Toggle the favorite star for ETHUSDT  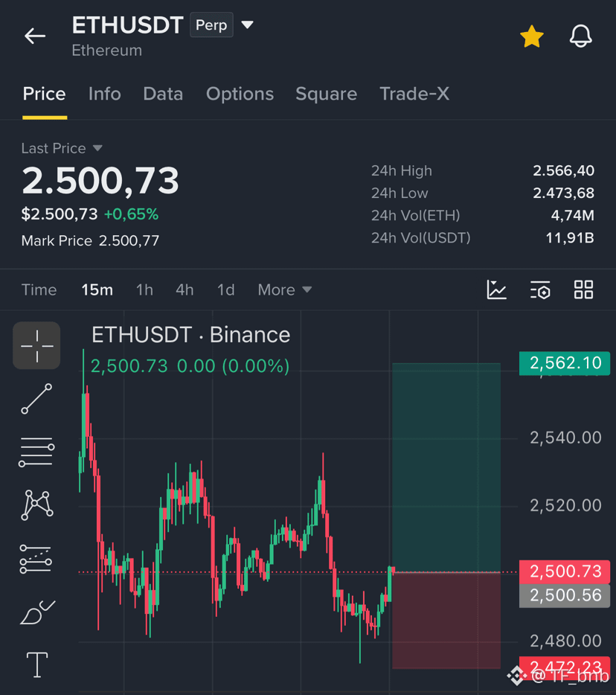531,36
